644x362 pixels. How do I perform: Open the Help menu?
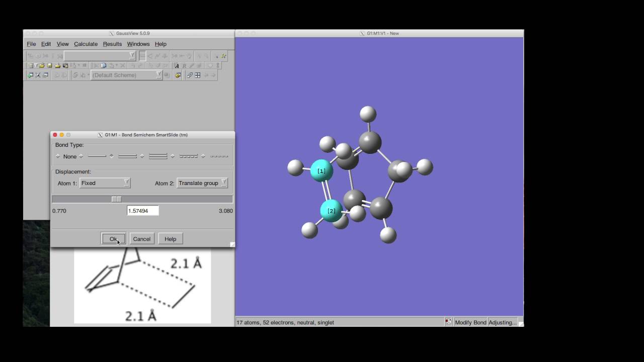160,44
